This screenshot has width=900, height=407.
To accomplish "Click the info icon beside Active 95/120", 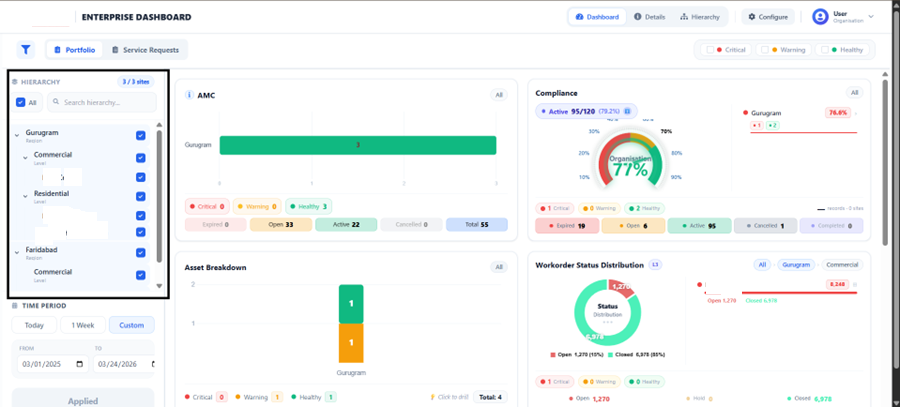I will tap(627, 111).
